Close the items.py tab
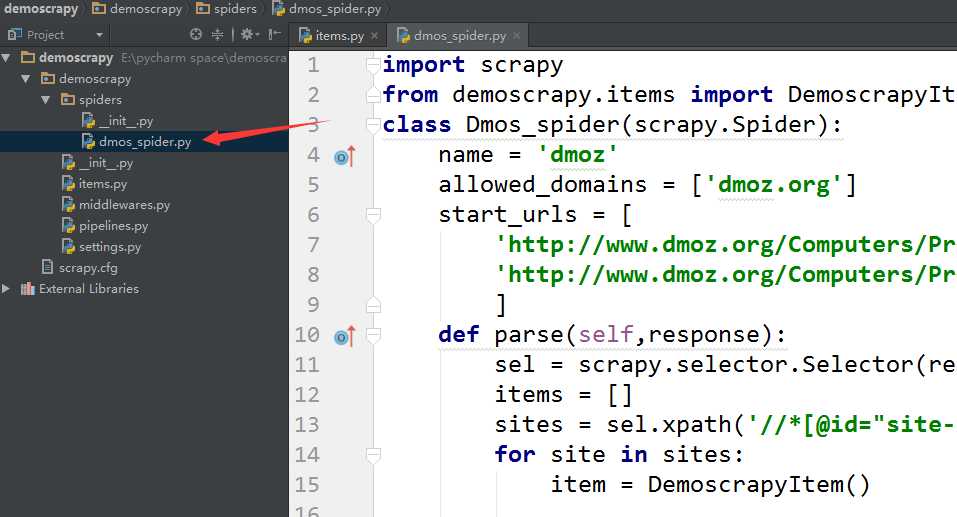 [374, 36]
